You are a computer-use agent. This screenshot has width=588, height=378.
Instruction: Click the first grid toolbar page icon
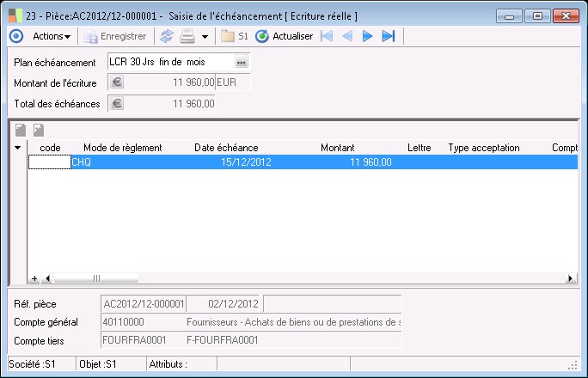(21, 130)
